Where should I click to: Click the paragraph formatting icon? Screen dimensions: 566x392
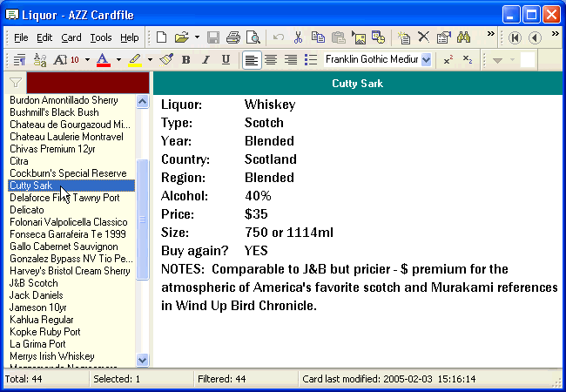point(19,59)
